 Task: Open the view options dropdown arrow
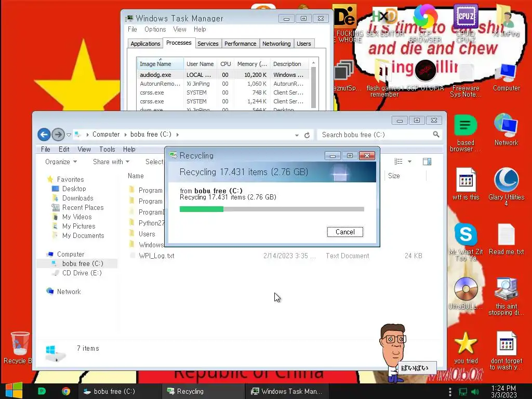(409, 162)
